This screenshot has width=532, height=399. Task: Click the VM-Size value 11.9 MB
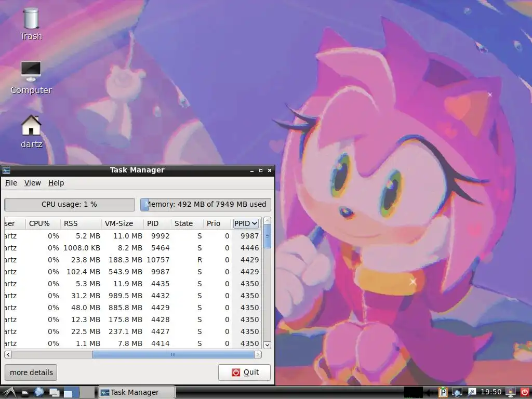tap(128, 284)
